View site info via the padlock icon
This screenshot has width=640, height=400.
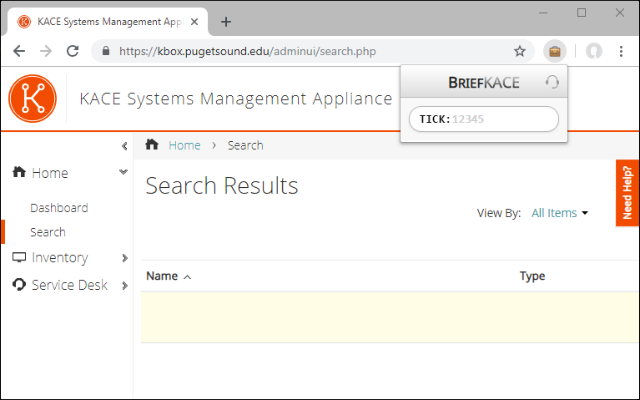[105, 50]
